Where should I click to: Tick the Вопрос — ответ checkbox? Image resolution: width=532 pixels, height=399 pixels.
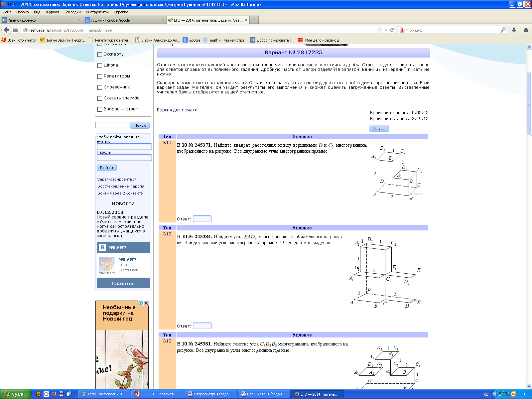pos(100,109)
